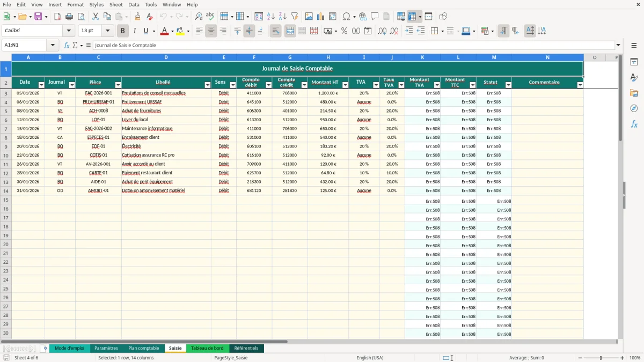Toggle the AutoFilter funnel icon
This screenshot has height=362, width=644.
[x=295, y=17]
